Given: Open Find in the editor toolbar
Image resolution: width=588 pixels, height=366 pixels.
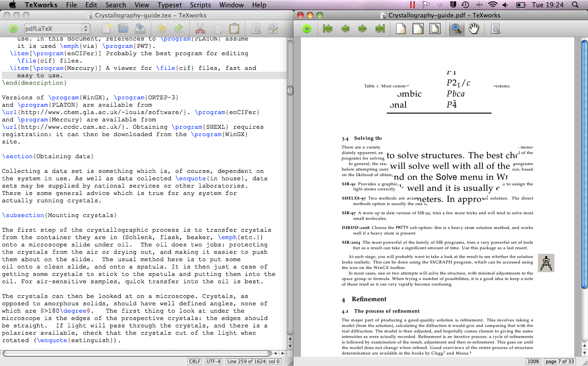Looking at the screenshot, I should [256, 29].
